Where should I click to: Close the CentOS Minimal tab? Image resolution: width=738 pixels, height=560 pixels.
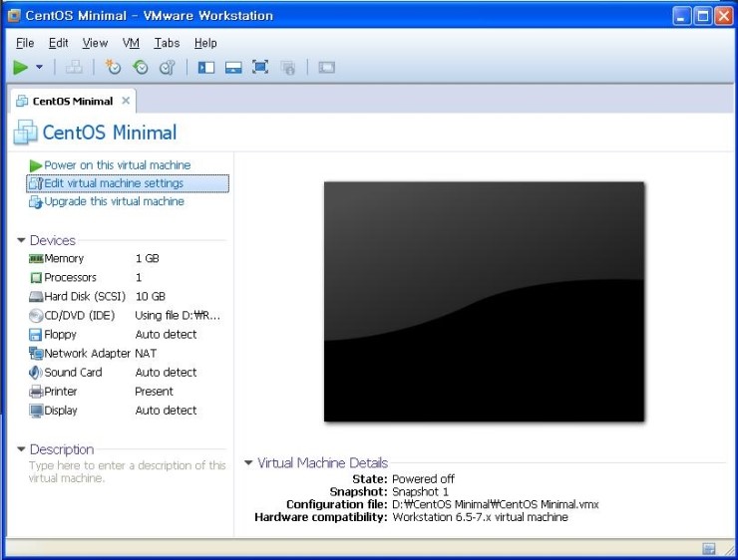coord(126,101)
